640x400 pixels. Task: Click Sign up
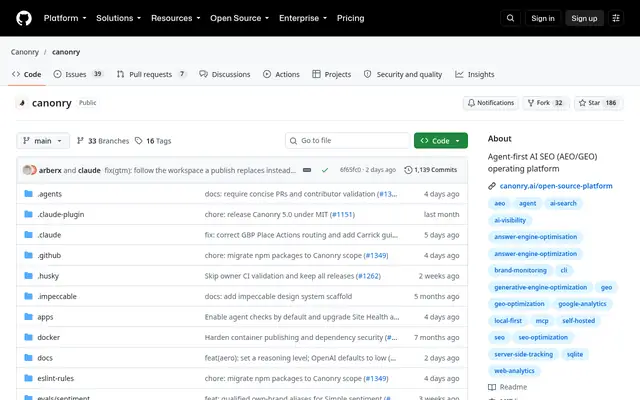584,18
